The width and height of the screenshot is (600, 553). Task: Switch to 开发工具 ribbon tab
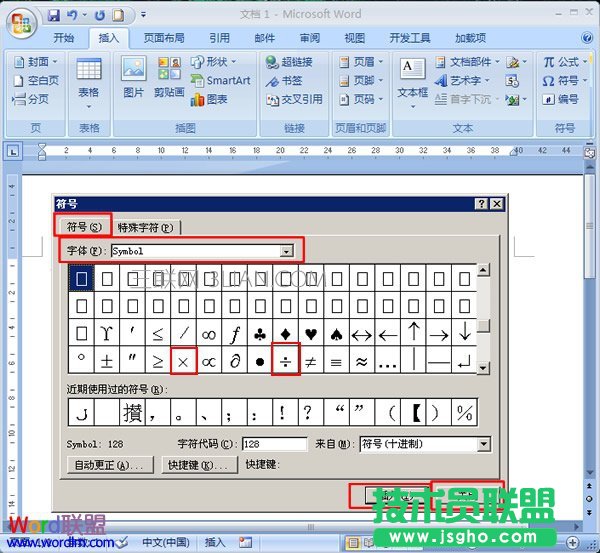point(410,38)
